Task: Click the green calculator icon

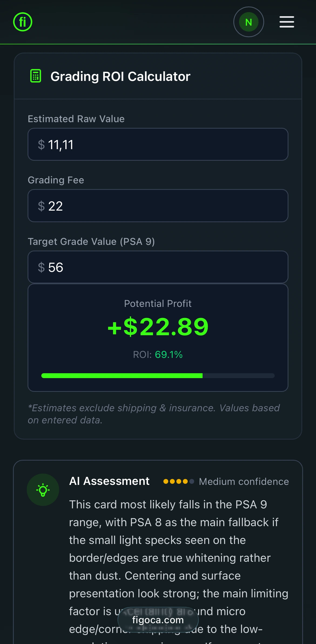Action: [35, 76]
